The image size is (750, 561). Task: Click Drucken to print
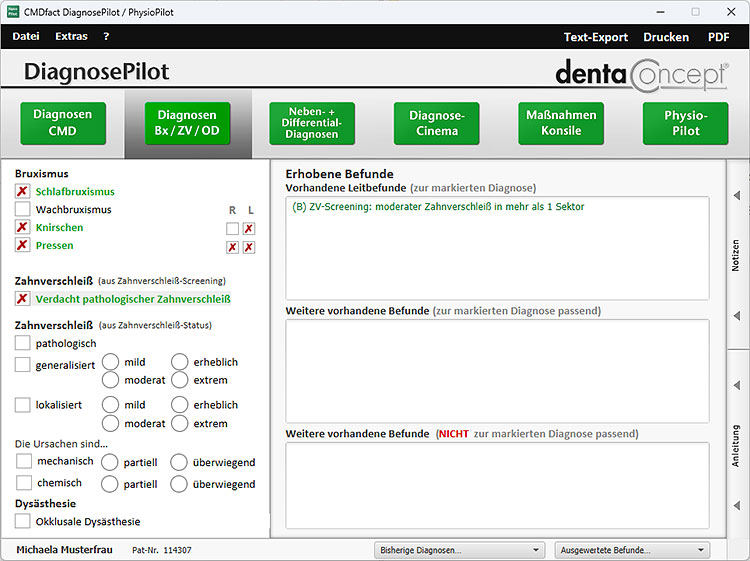[666, 37]
